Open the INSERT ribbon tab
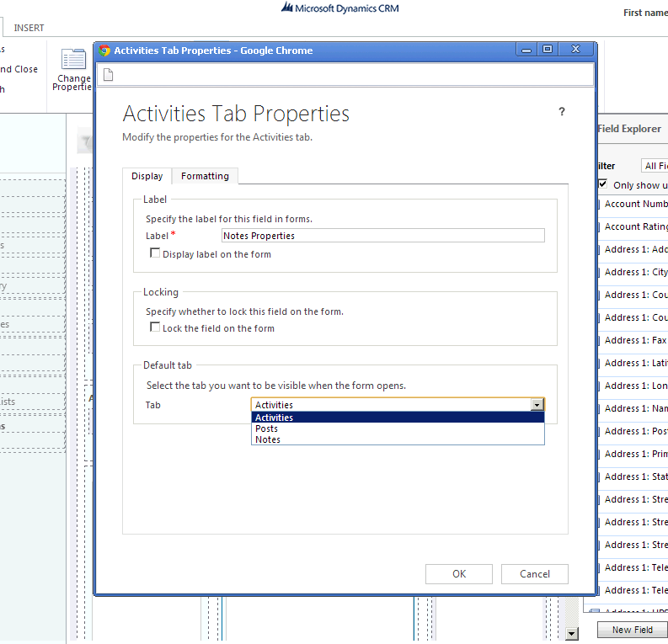 point(29,28)
